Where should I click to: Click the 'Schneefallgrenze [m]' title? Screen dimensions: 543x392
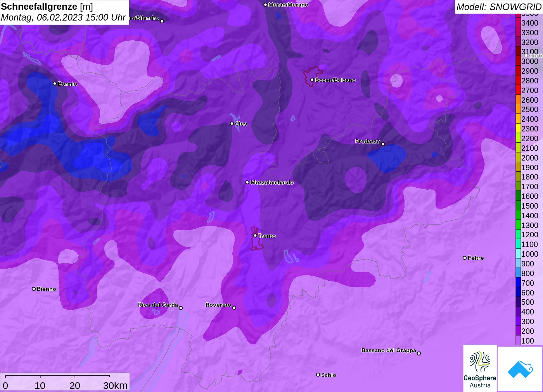[47, 7]
